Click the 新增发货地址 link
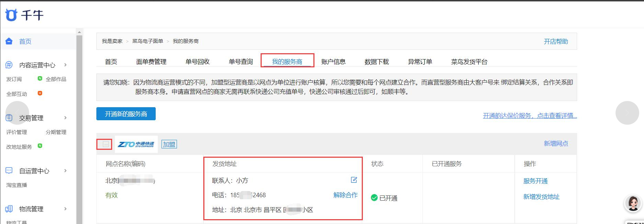This screenshot has width=644, height=224. point(541,197)
